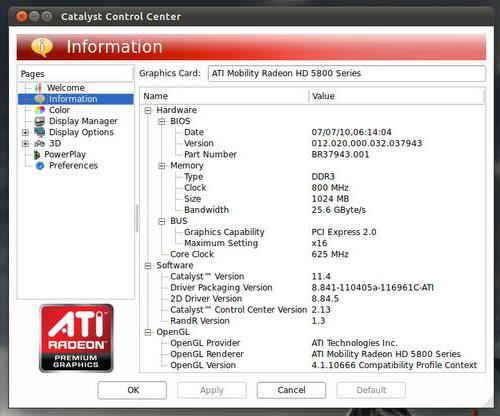Collapse the OpenGL section
This screenshot has height=416, width=500.
(x=148, y=332)
